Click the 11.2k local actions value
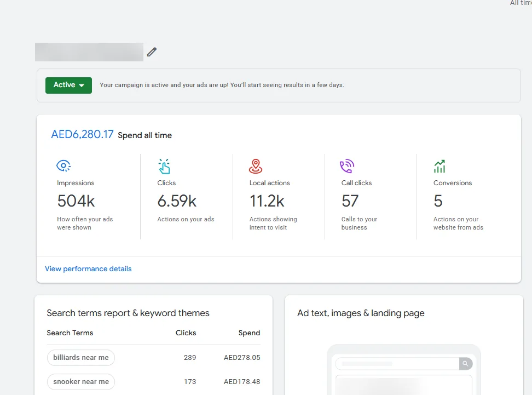 pos(267,201)
